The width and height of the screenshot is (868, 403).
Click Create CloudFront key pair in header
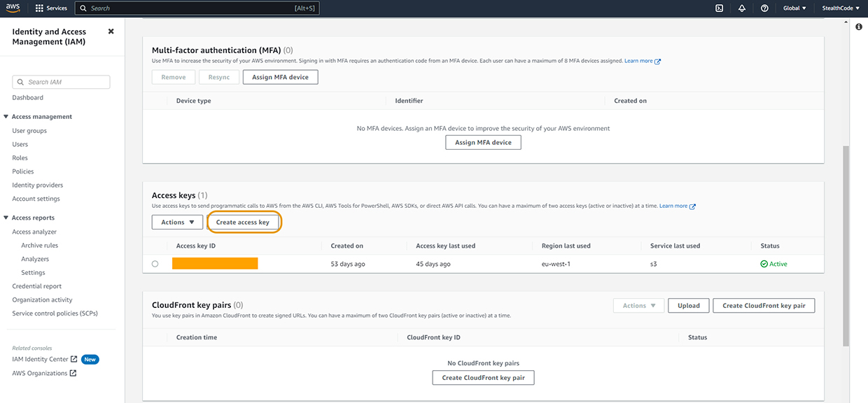(x=764, y=306)
